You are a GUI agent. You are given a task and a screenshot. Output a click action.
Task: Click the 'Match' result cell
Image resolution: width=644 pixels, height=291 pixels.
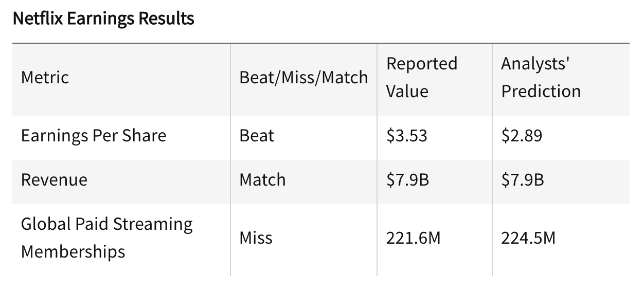point(262,180)
